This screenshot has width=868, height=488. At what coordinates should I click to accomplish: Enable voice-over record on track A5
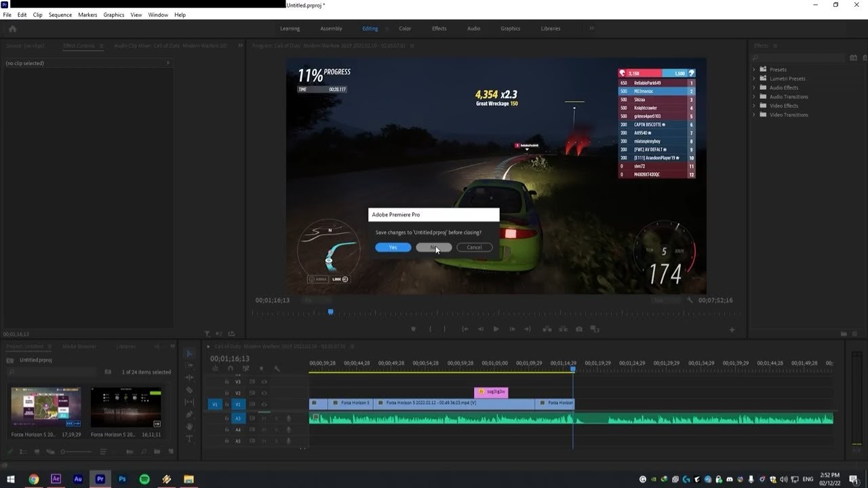click(288, 441)
